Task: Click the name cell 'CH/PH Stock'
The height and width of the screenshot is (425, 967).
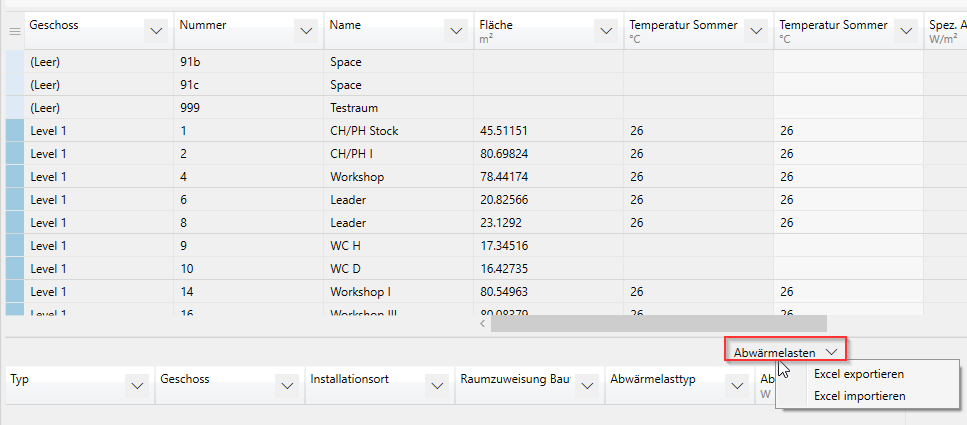Action: click(x=398, y=131)
